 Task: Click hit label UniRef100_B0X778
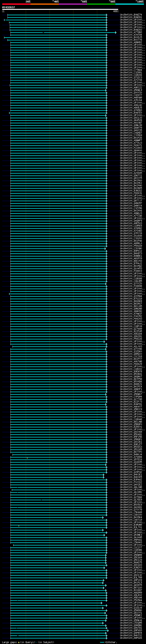(x=131, y=40)
